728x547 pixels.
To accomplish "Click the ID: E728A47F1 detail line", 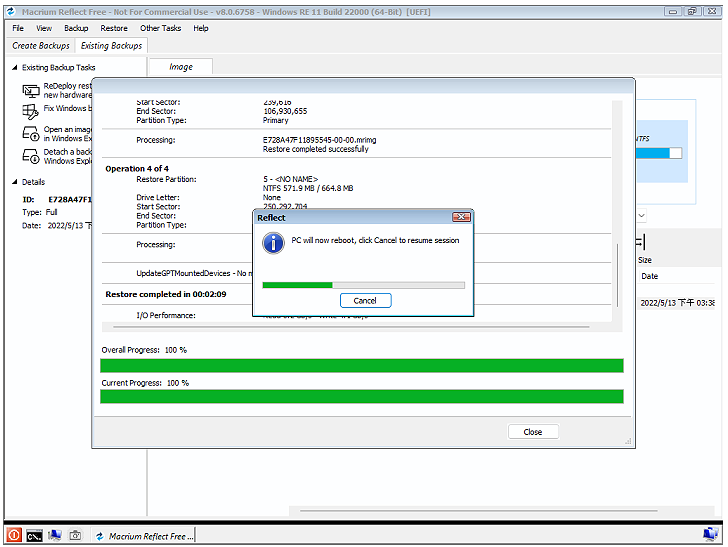I will [57, 199].
